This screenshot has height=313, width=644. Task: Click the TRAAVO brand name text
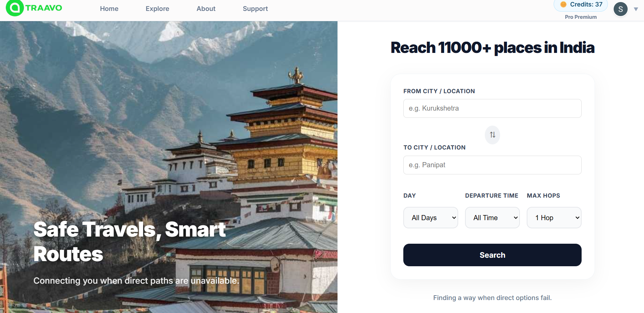(44, 8)
